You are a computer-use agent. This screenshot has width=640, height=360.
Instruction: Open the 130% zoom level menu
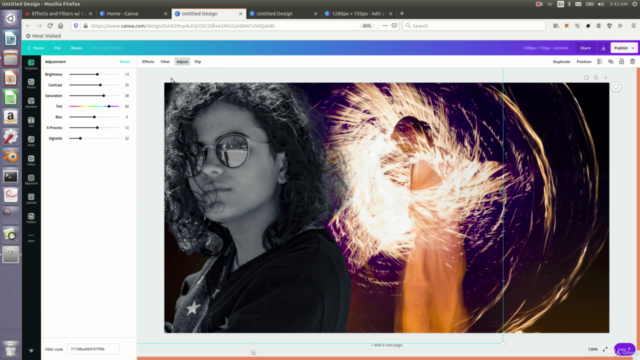coord(593,349)
